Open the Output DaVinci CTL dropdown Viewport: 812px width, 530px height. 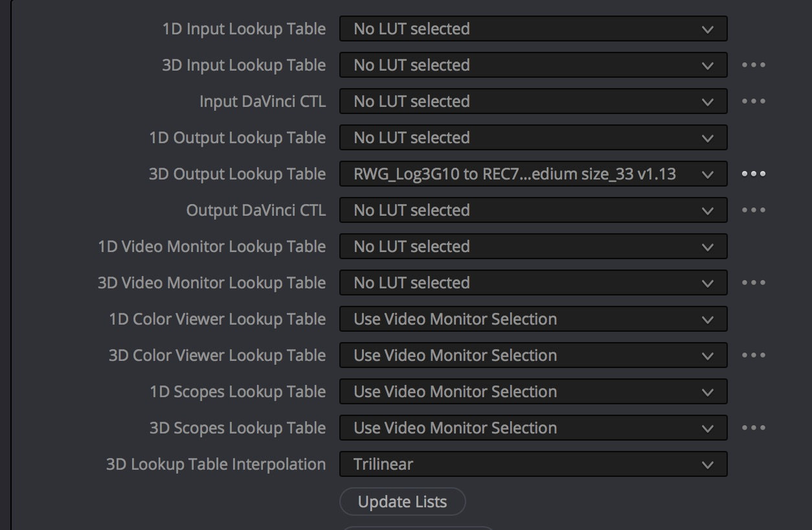533,211
